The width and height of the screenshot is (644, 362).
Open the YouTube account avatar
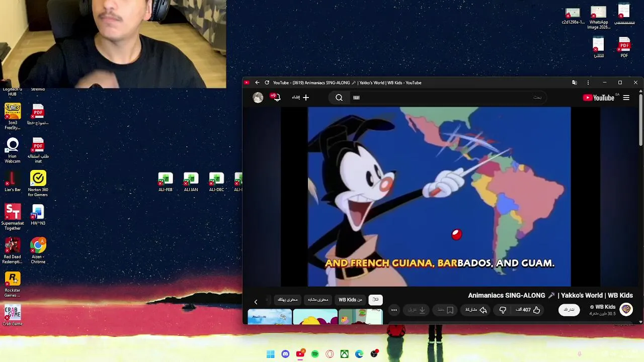click(x=258, y=98)
